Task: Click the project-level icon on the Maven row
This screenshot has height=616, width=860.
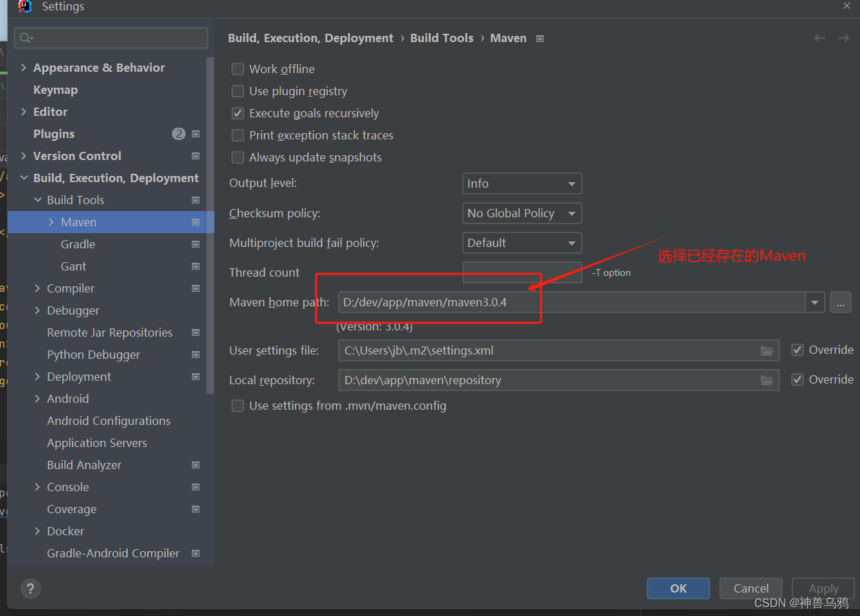Action: (x=196, y=222)
